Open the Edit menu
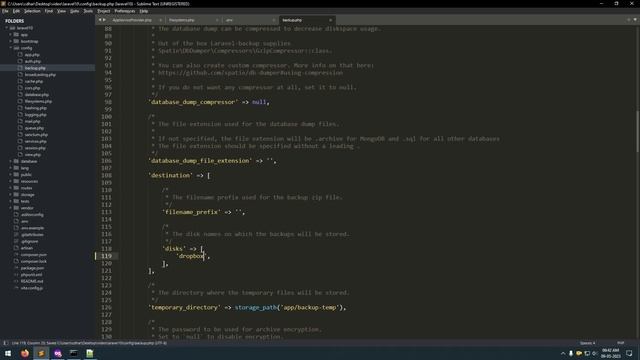 (16, 11)
